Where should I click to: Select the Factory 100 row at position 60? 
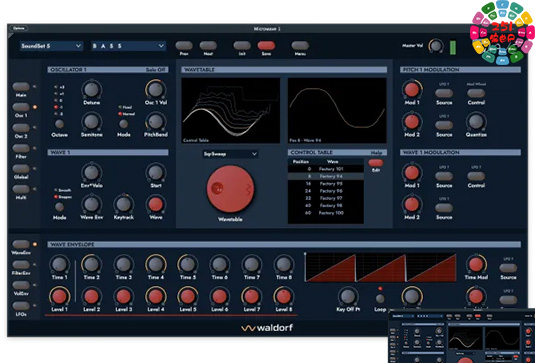click(x=326, y=213)
